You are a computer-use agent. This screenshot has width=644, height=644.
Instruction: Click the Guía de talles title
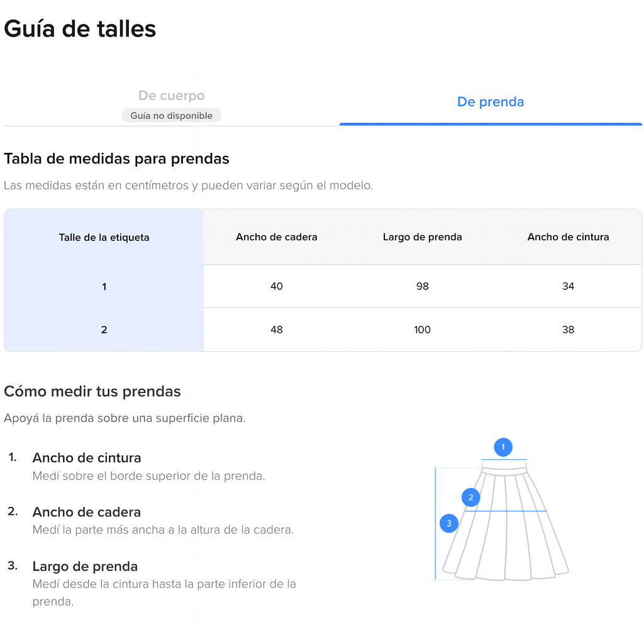click(x=80, y=29)
